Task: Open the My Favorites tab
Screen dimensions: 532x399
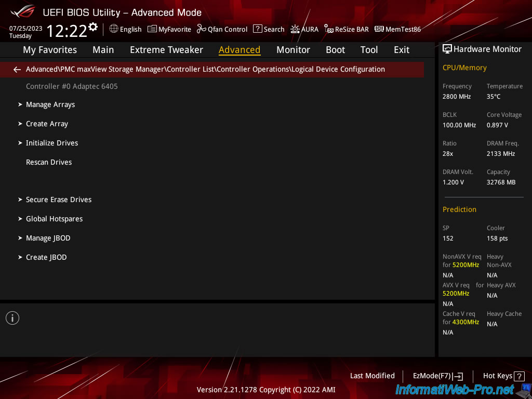Action: [50, 50]
